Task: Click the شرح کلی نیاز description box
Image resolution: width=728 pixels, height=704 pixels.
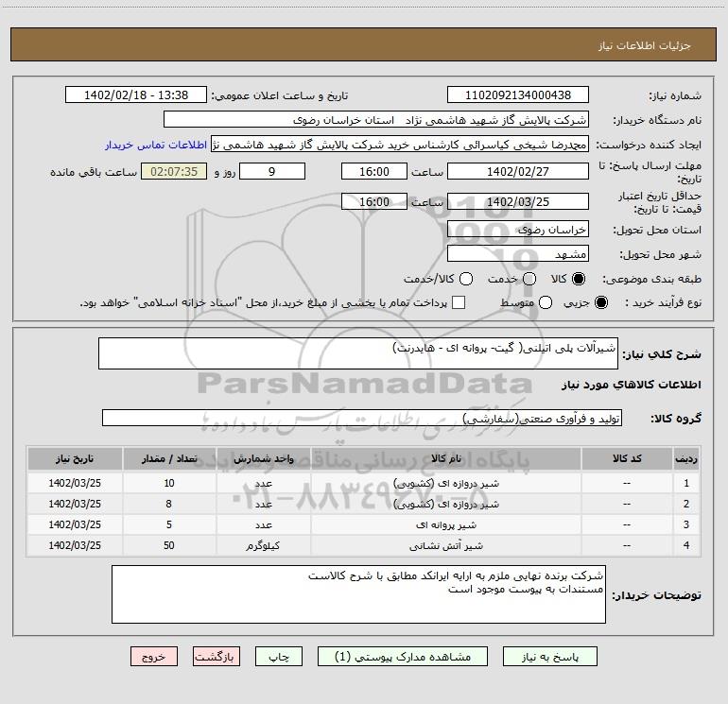Action: 358,353
